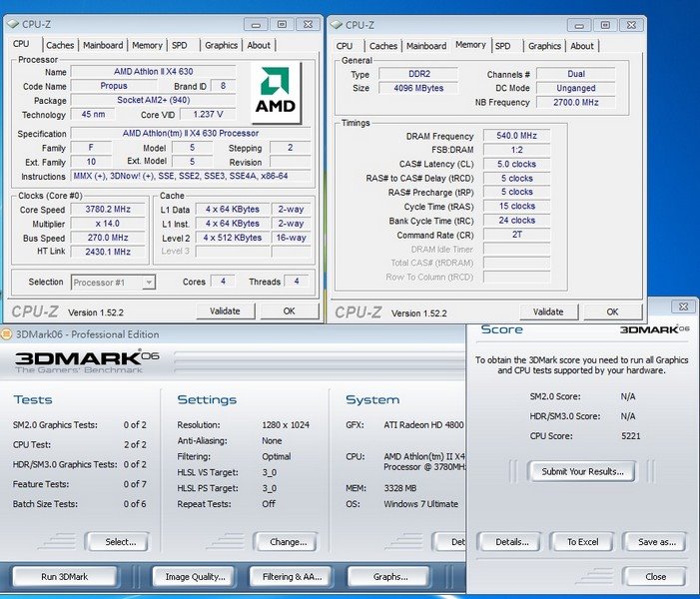Close the left CPU-Z window

point(308,24)
